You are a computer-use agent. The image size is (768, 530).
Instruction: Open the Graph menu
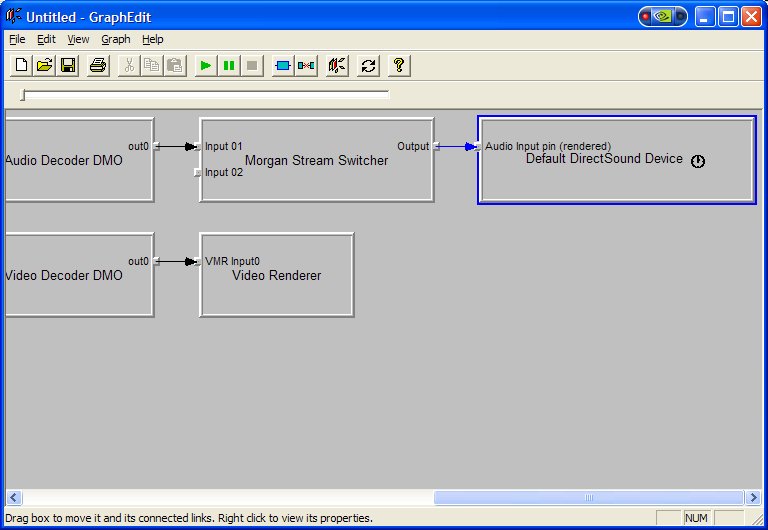coord(116,39)
